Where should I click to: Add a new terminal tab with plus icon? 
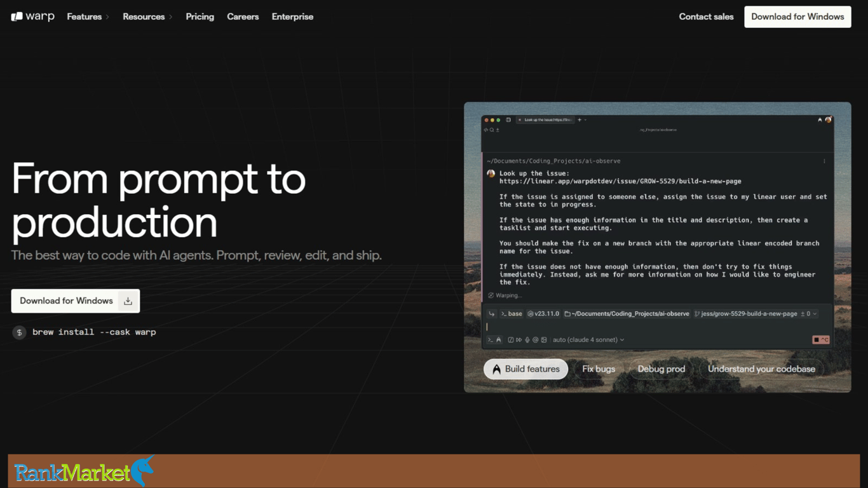click(580, 119)
